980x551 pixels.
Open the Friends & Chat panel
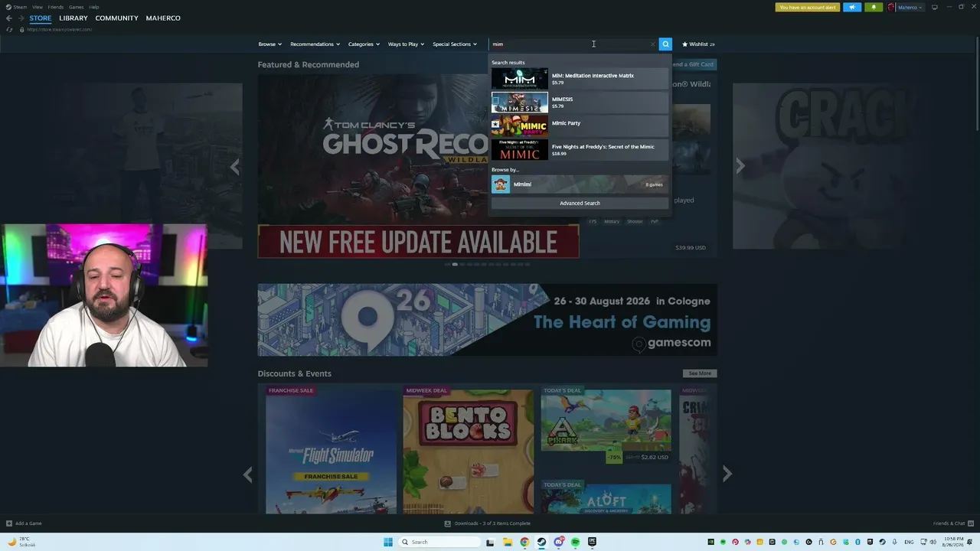click(953, 523)
